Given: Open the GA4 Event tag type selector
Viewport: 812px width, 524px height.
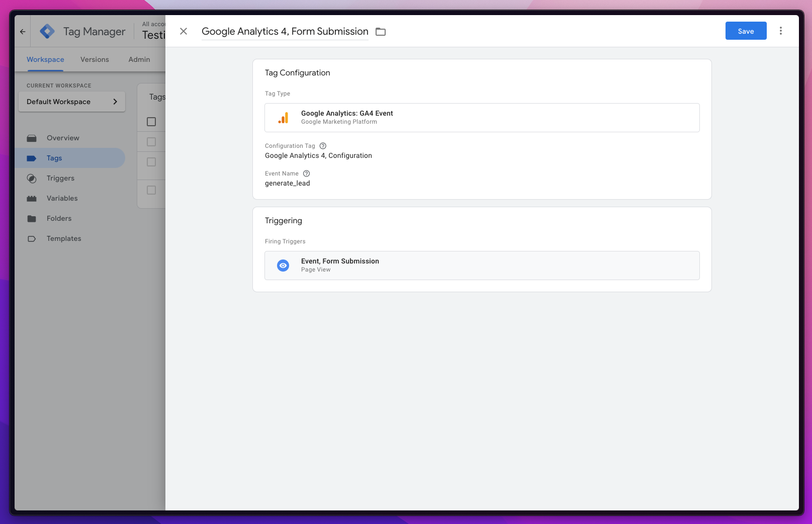Looking at the screenshot, I should pyautogui.click(x=482, y=117).
